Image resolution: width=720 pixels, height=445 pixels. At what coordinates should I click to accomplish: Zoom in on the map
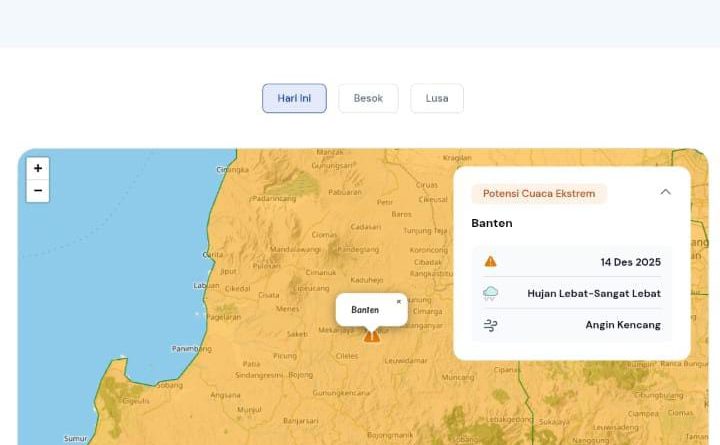[38, 169]
